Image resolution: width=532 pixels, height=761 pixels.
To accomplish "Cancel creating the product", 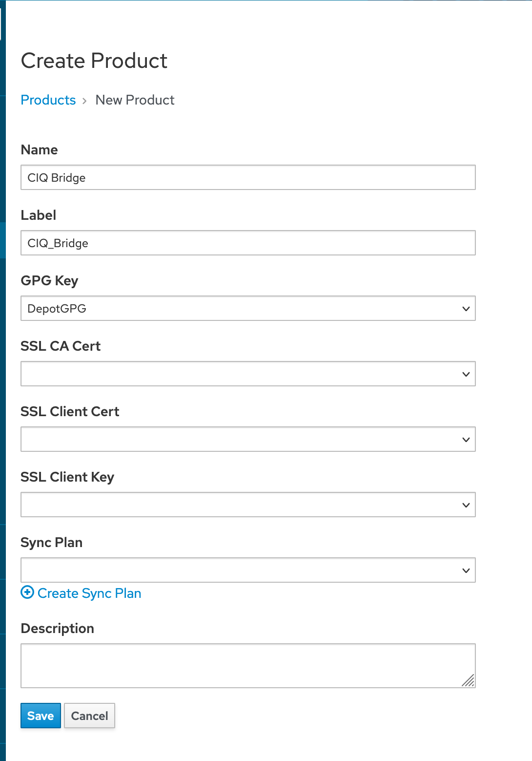I will click(x=89, y=716).
